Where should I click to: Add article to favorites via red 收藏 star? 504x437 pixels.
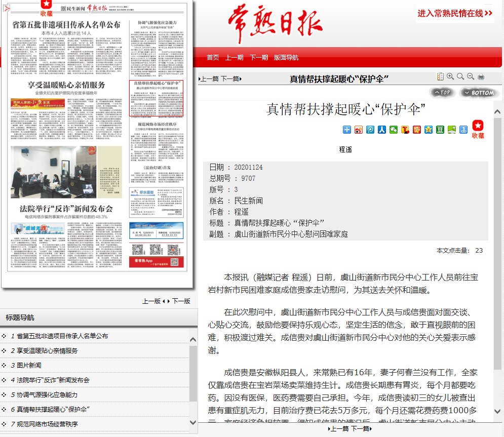click(478, 129)
